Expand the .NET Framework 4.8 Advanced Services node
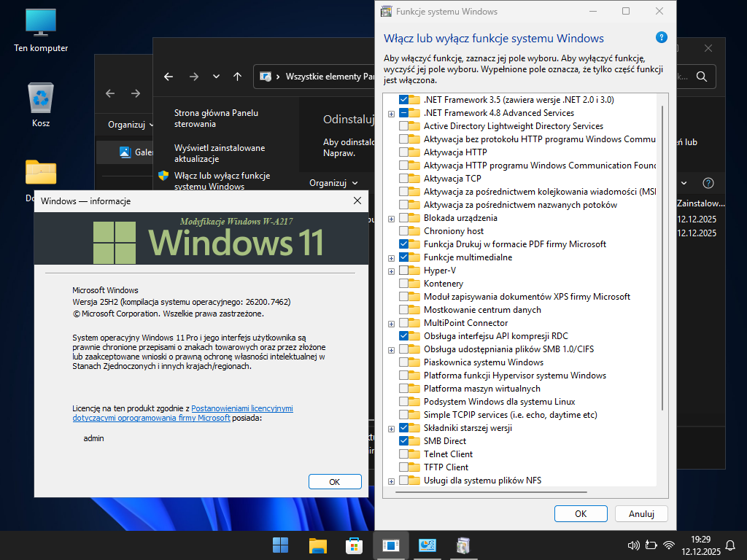This screenshot has height=560, width=747. 392,114
